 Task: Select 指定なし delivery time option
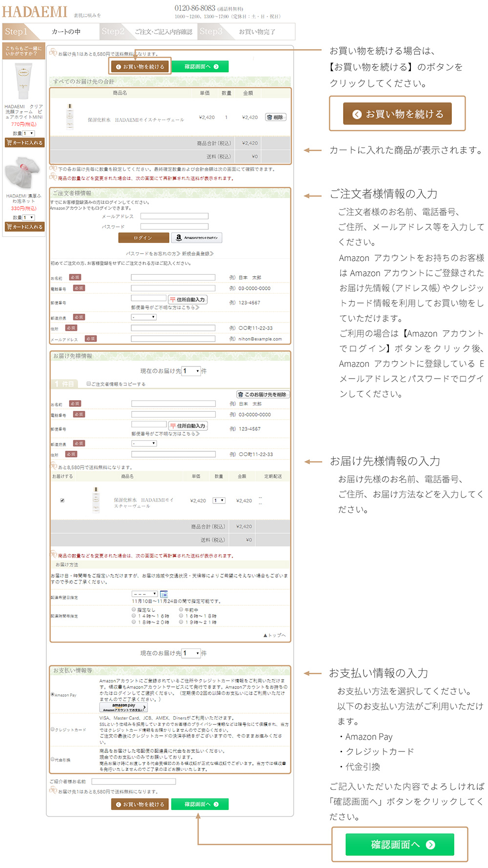134,609
